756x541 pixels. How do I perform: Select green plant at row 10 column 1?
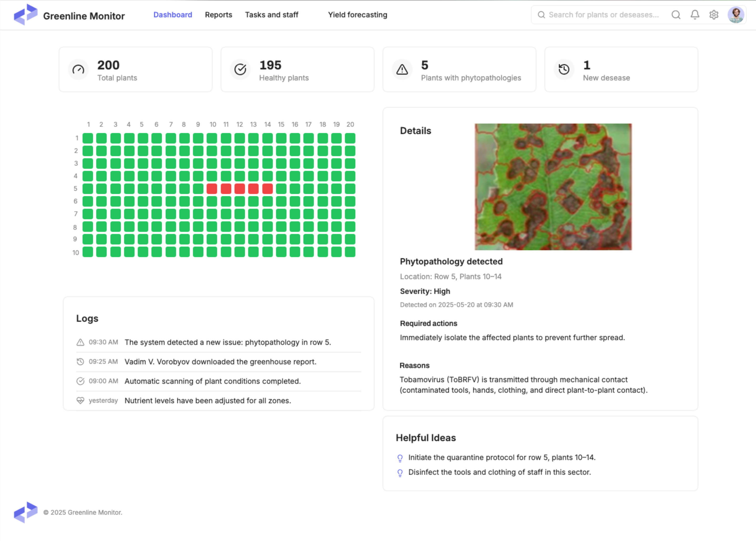tap(88, 252)
